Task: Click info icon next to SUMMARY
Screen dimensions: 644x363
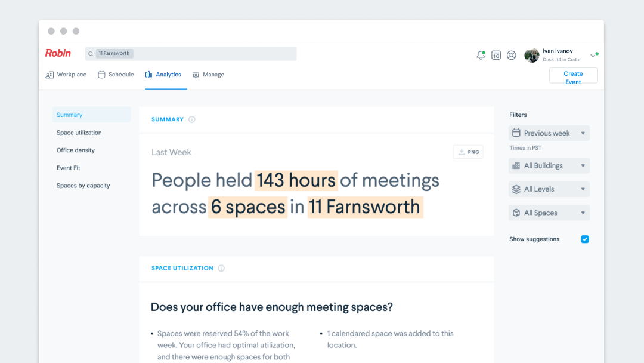Action: (192, 119)
